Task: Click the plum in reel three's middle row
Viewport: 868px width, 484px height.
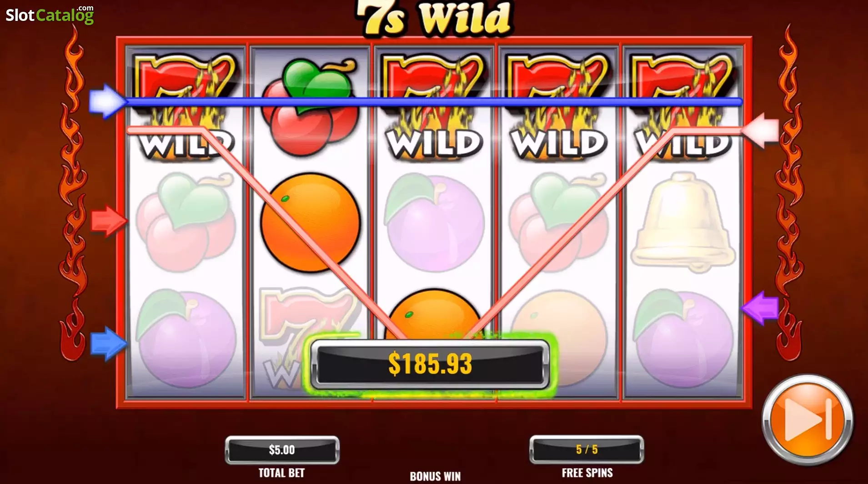Action: pyautogui.click(x=434, y=223)
